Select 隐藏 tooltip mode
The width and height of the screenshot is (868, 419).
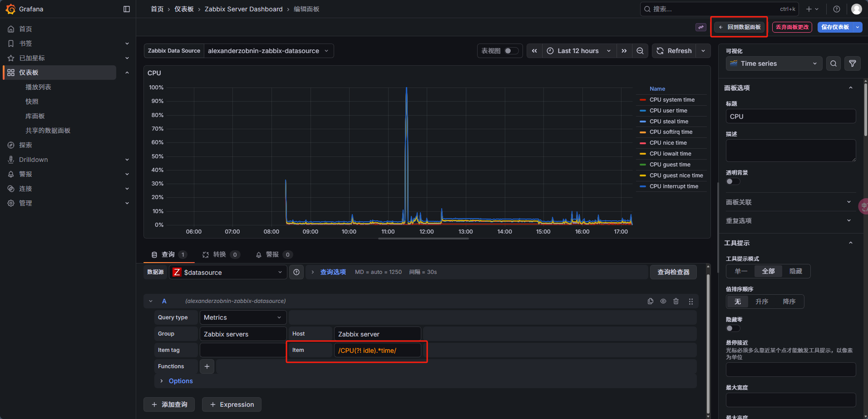point(795,271)
